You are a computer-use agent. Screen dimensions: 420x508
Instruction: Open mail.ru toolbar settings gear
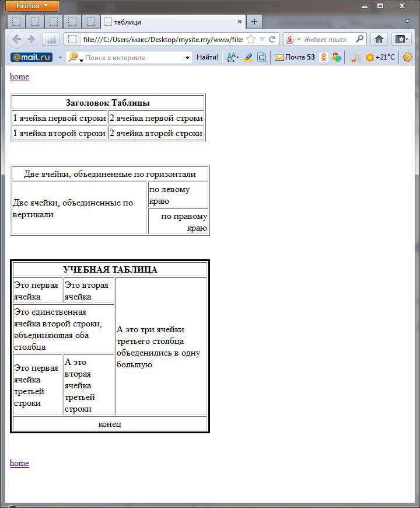(x=407, y=57)
